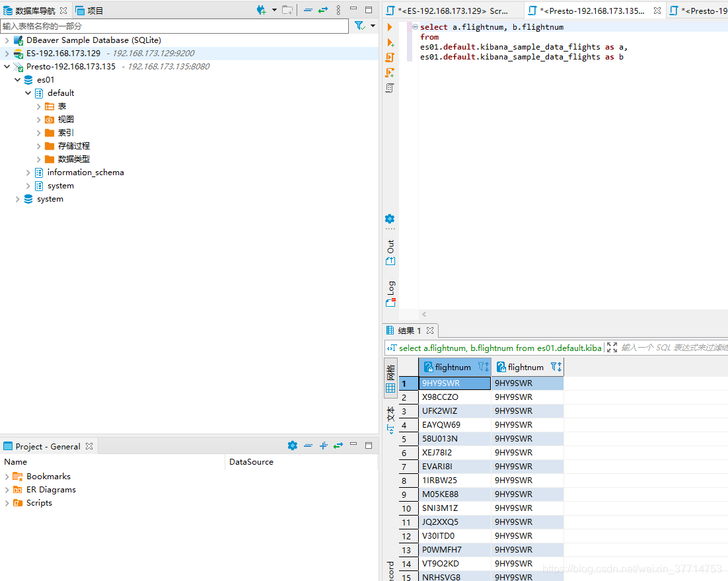
Task: Show the execution Log panel
Action: click(x=390, y=293)
